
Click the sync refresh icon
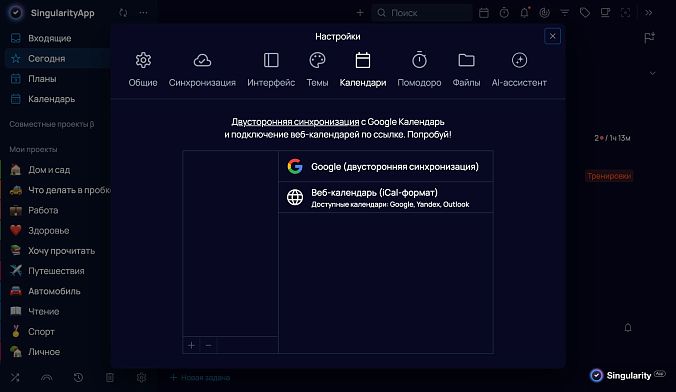(x=123, y=13)
